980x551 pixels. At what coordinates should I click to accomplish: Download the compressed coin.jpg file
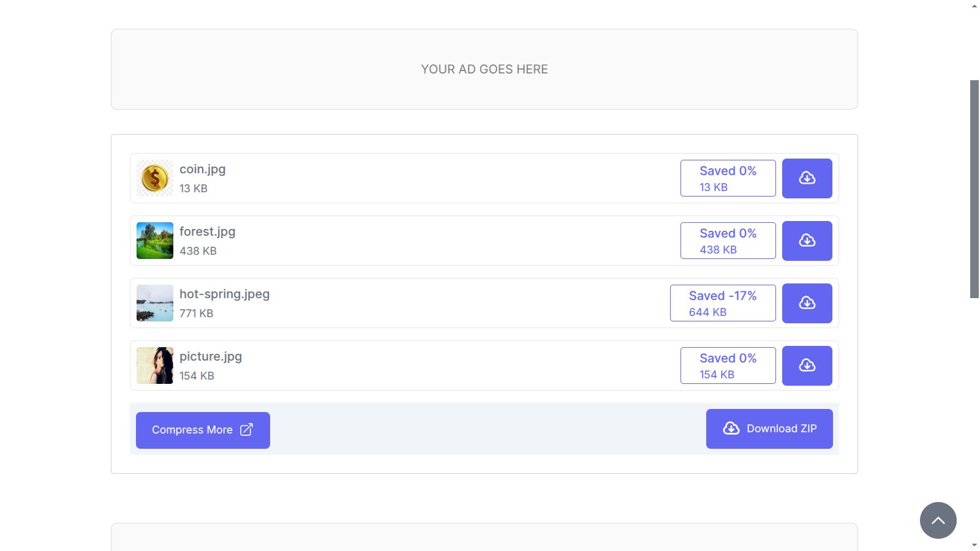[x=807, y=178]
